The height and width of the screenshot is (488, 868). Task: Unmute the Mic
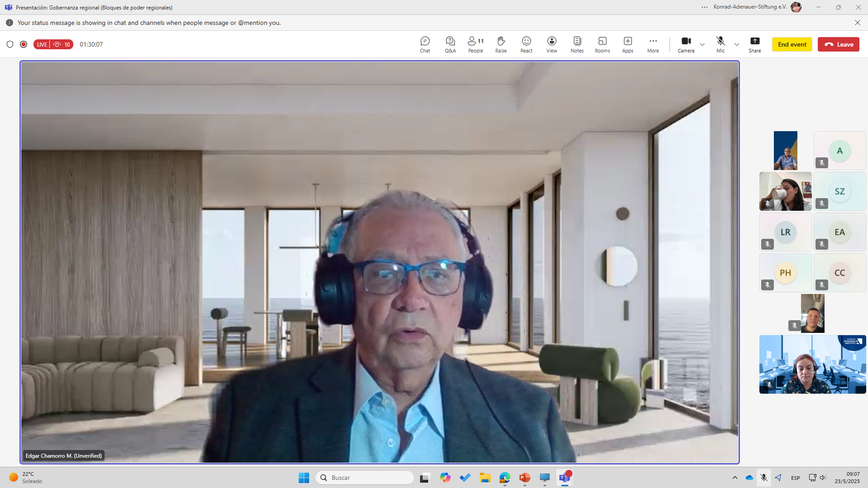(720, 44)
